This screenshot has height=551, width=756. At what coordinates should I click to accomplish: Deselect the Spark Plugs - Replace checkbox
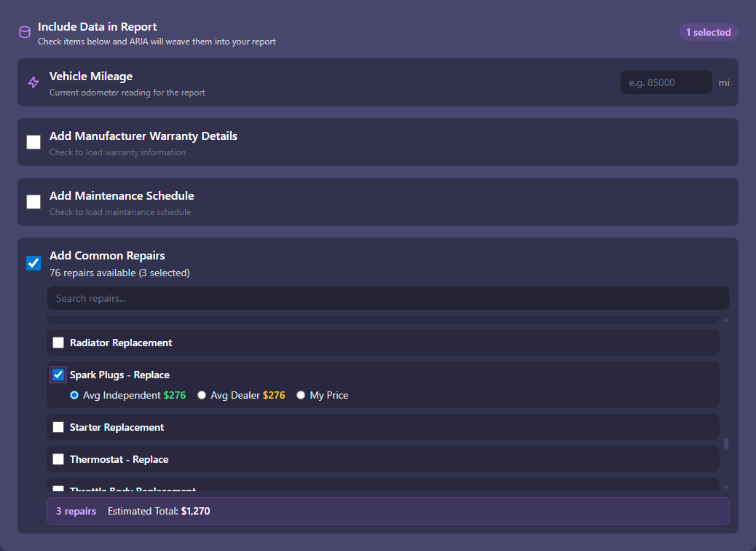click(x=58, y=375)
